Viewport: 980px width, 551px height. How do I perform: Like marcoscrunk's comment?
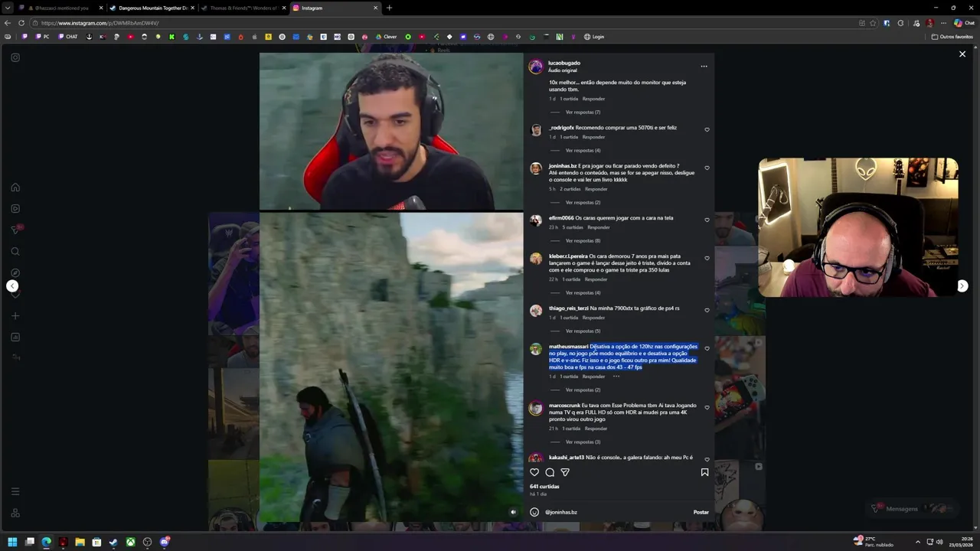point(707,408)
